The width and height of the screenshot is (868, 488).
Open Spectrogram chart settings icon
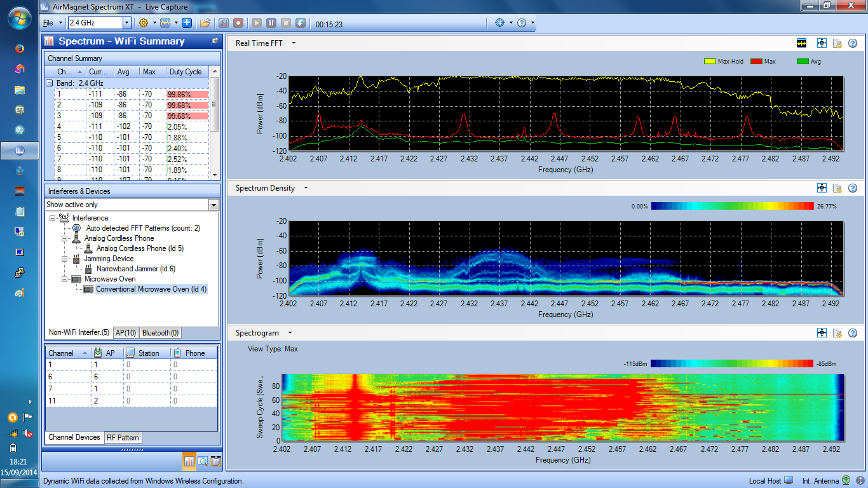pos(837,332)
